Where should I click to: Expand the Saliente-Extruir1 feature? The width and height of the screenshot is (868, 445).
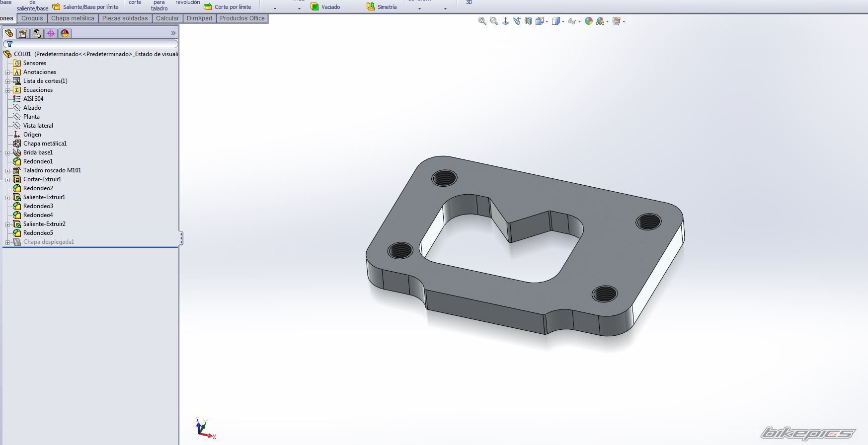point(7,197)
